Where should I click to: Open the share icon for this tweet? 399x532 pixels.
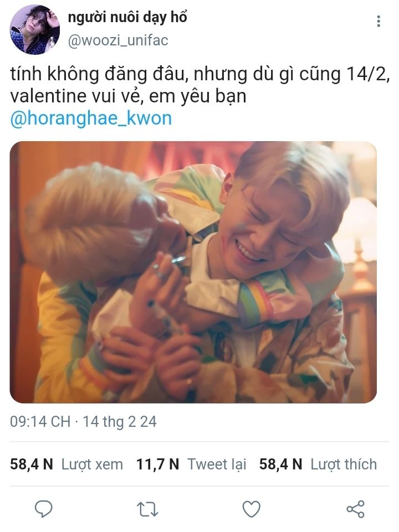355,509
